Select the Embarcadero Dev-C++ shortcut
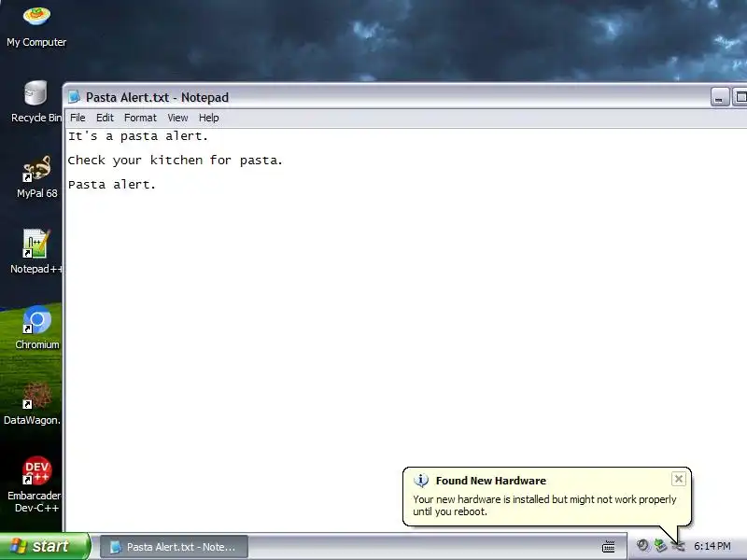This screenshot has width=747, height=560. 35,484
